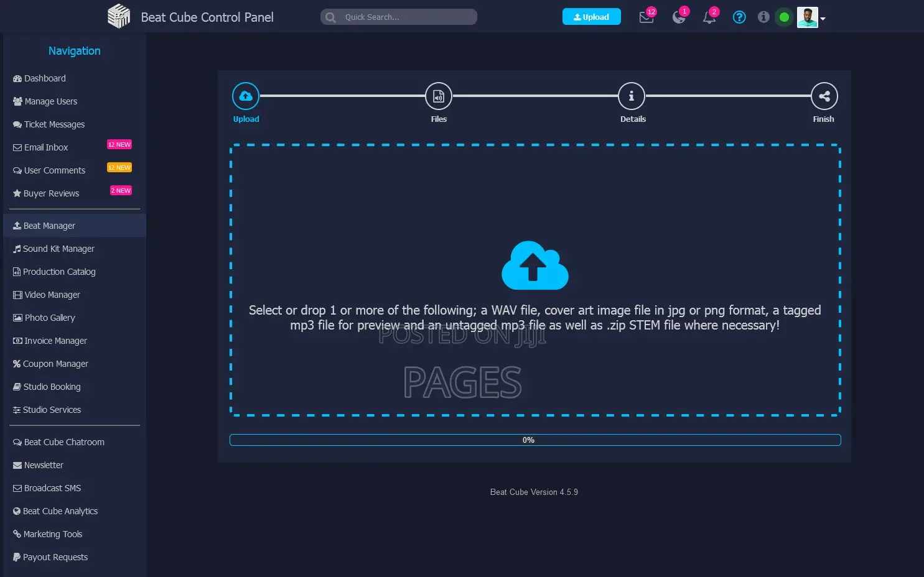Open the comments icon with badge 1
The width and height of the screenshot is (924, 577).
(679, 17)
